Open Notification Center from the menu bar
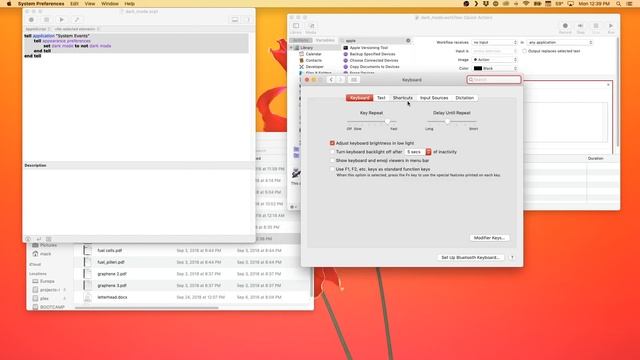Screen dimensions: 640x360 click(629, 4)
